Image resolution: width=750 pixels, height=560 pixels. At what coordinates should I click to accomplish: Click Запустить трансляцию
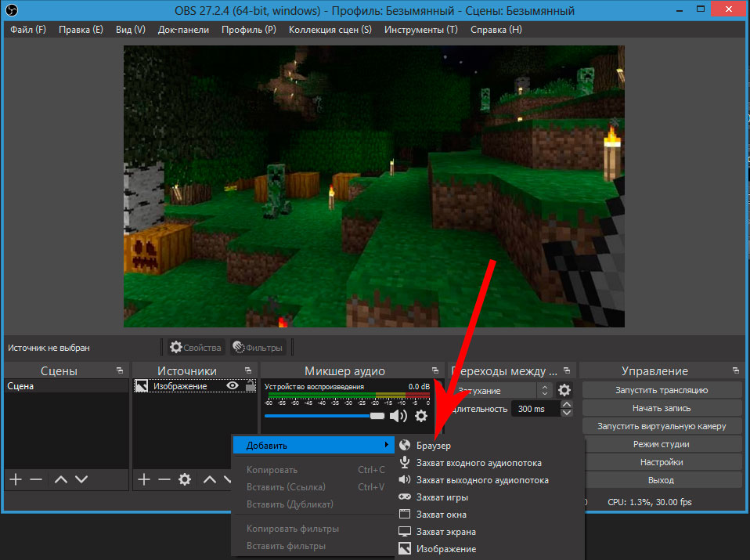pyautogui.click(x=662, y=390)
